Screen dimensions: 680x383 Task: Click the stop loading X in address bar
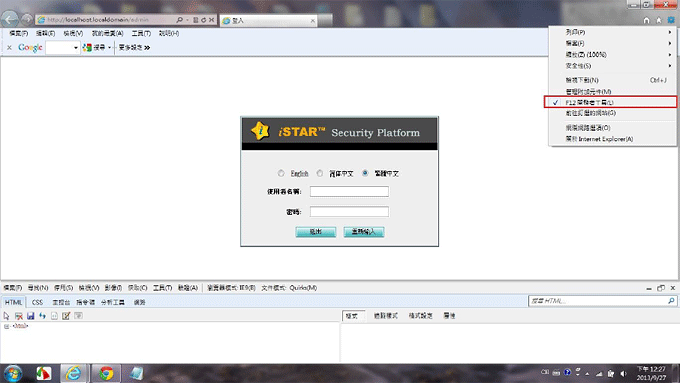point(211,20)
